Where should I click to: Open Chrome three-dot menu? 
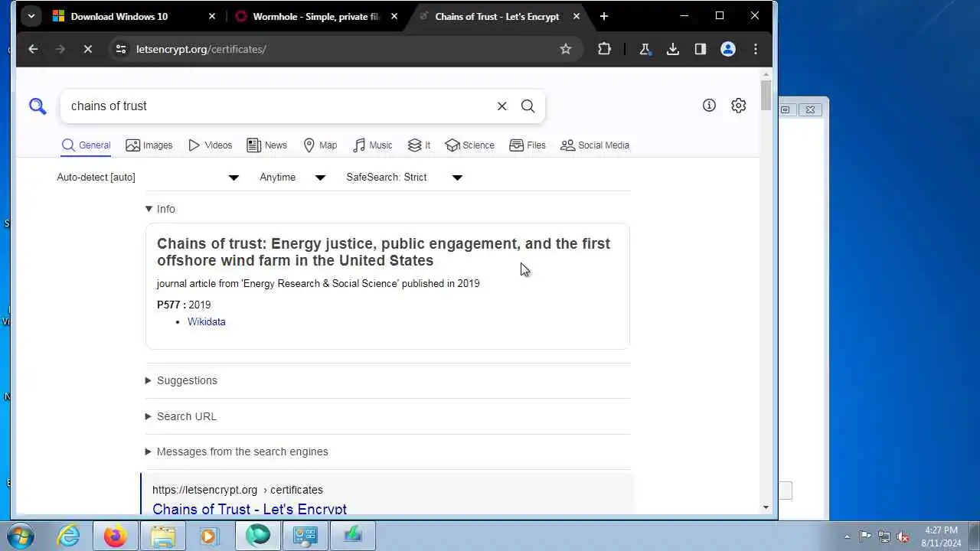[x=756, y=49]
